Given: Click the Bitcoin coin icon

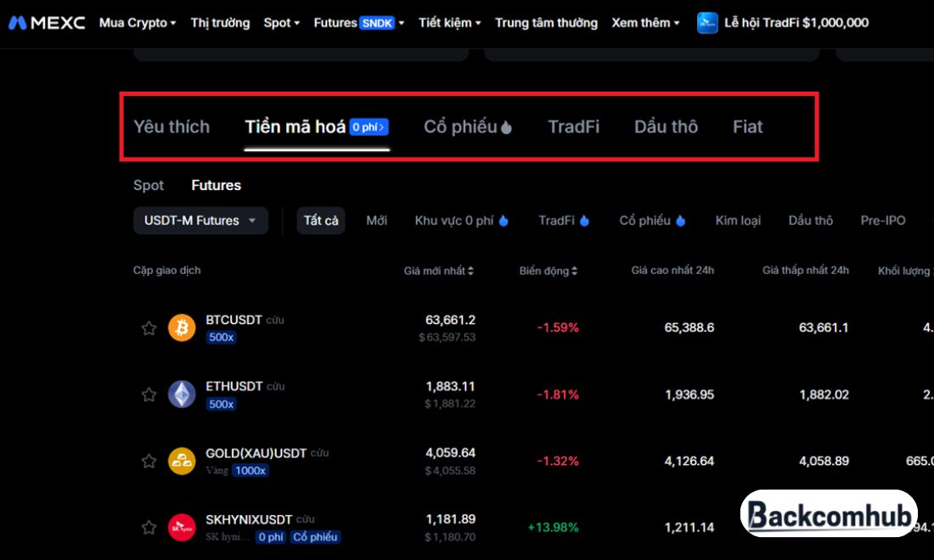Looking at the screenshot, I should 182,328.
